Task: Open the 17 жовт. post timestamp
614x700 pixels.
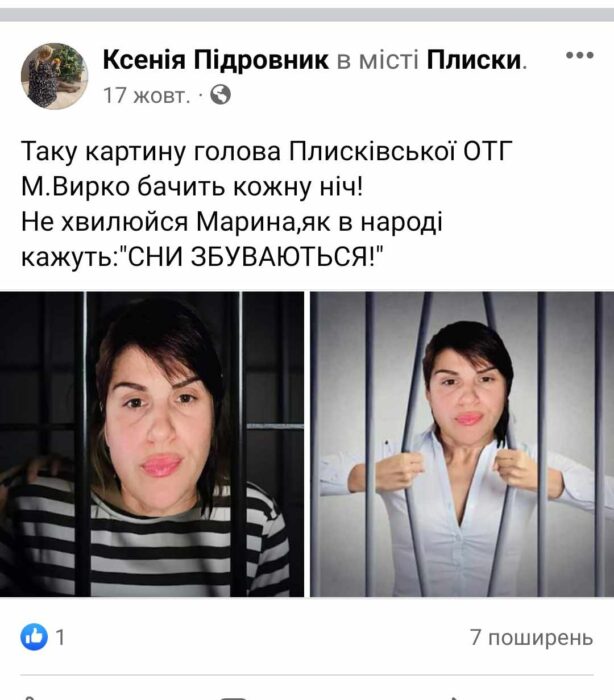Action: pos(146,95)
